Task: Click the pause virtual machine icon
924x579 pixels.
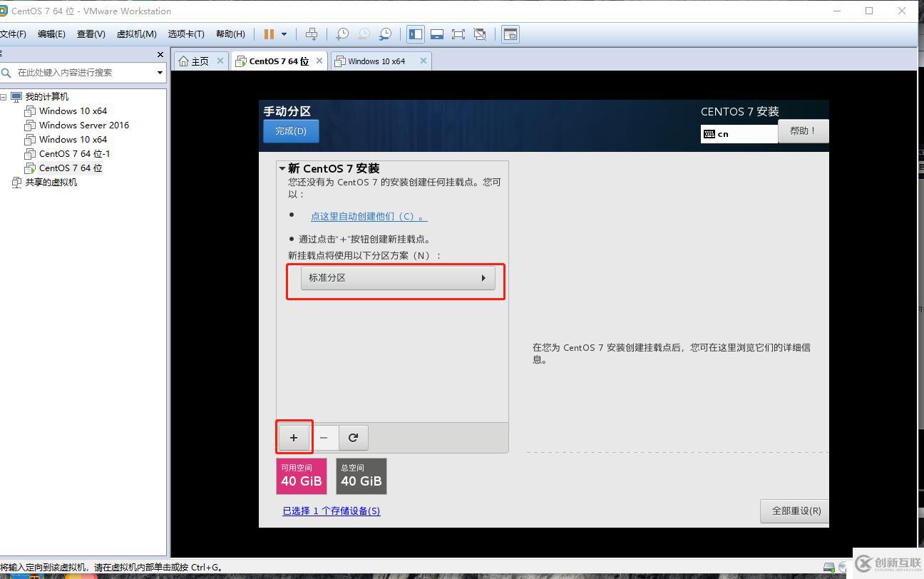Action: point(269,34)
